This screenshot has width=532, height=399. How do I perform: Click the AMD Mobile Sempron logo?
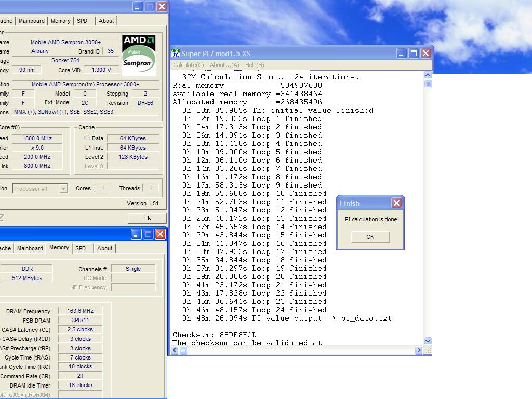pyautogui.click(x=139, y=55)
